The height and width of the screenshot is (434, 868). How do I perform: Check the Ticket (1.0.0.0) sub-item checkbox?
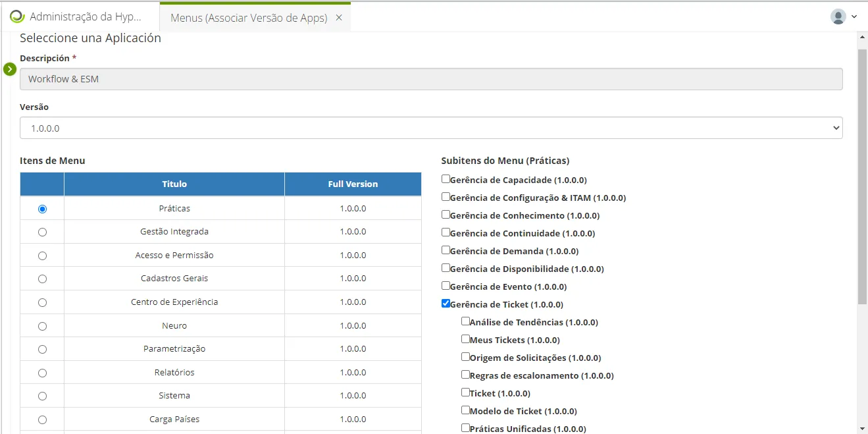click(465, 393)
